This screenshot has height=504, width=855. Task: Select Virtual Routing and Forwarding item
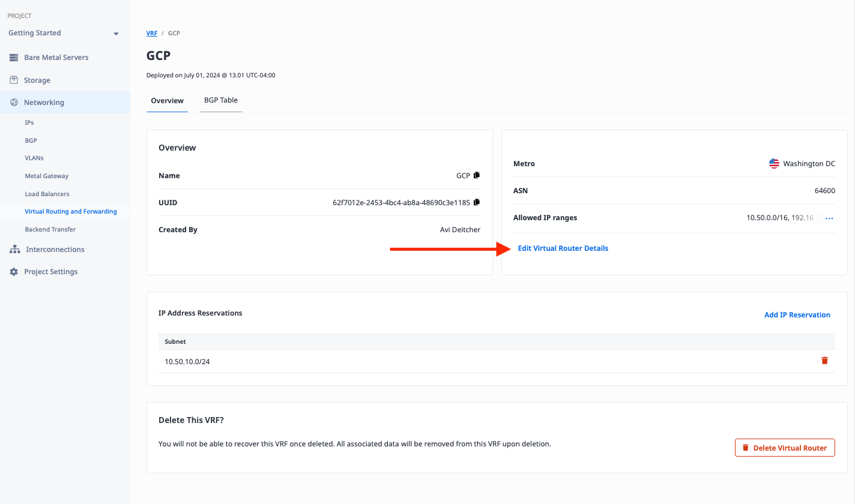coord(71,211)
